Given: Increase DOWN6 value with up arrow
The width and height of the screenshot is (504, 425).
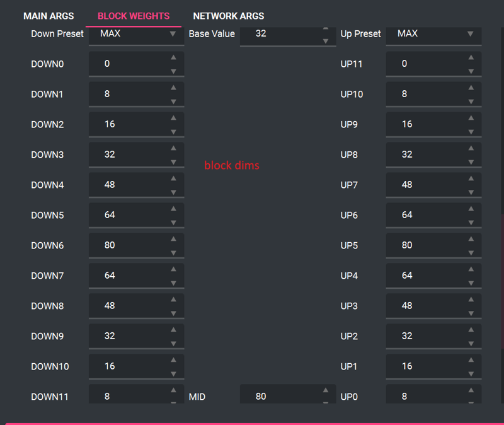Looking at the screenshot, I should (x=174, y=239).
